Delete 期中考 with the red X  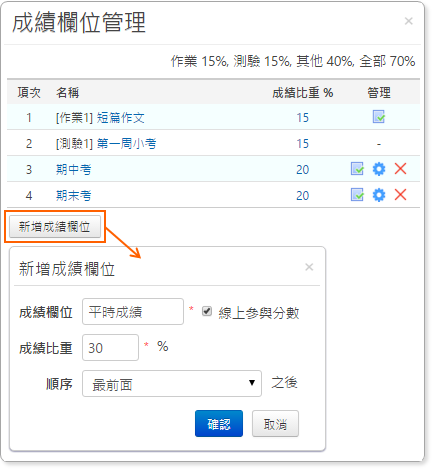(400, 169)
